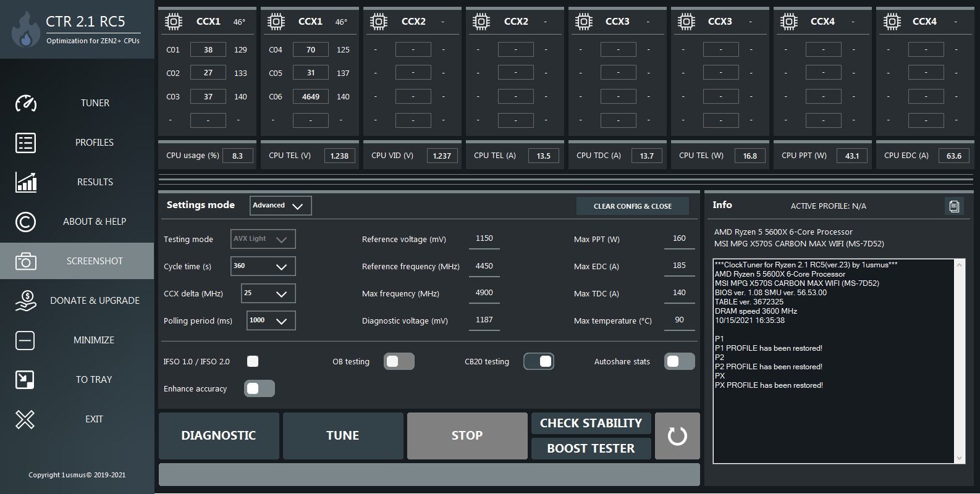This screenshot has height=494, width=980.
Task: Open the Polling period 1000 dropdown
Action: coord(271,320)
